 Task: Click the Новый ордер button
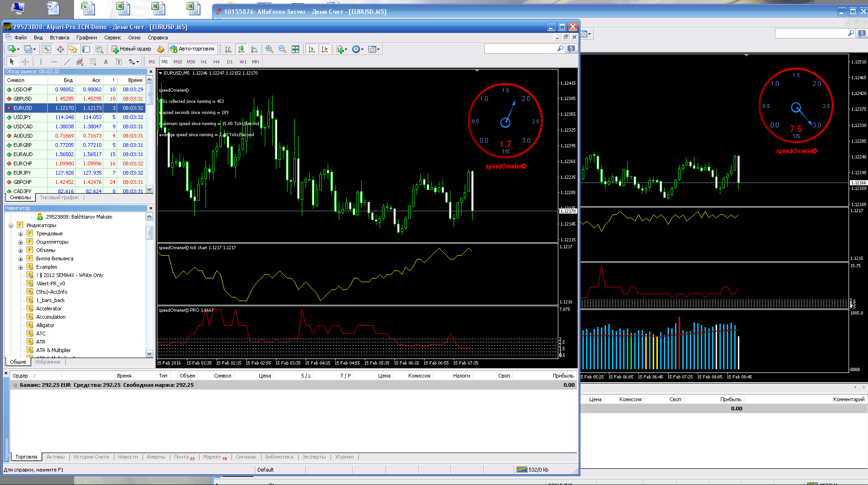131,49
